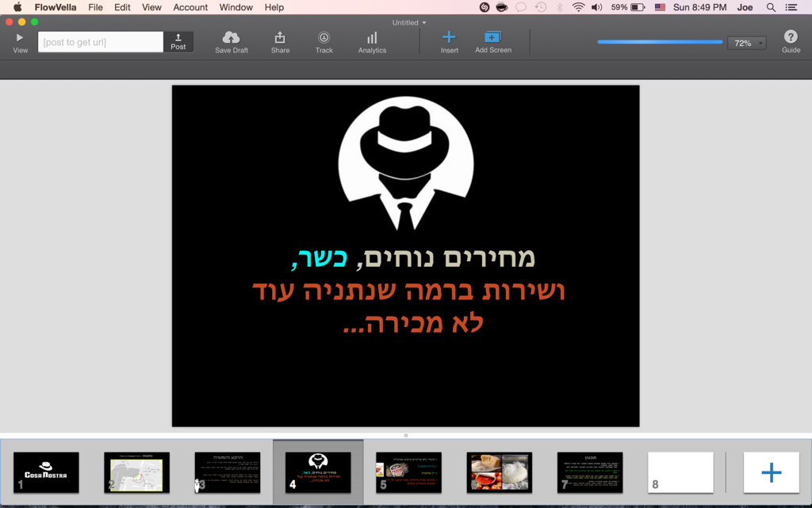
Task: Click the blue zoom slider
Action: pos(660,42)
